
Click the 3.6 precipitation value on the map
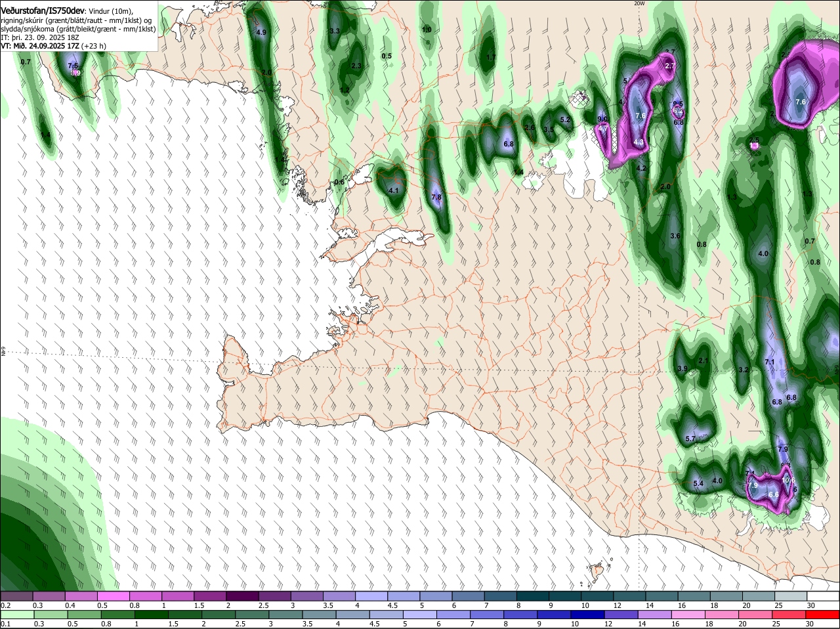tap(675, 236)
